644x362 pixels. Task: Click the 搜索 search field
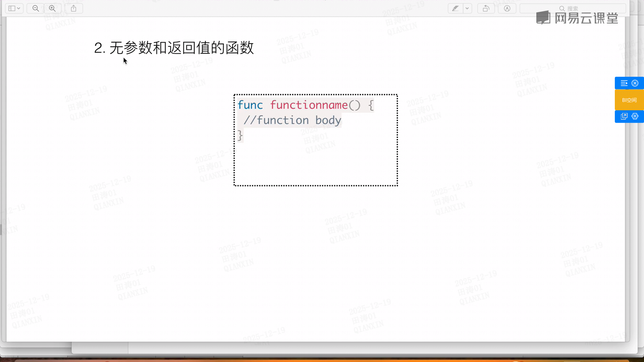(573, 8)
